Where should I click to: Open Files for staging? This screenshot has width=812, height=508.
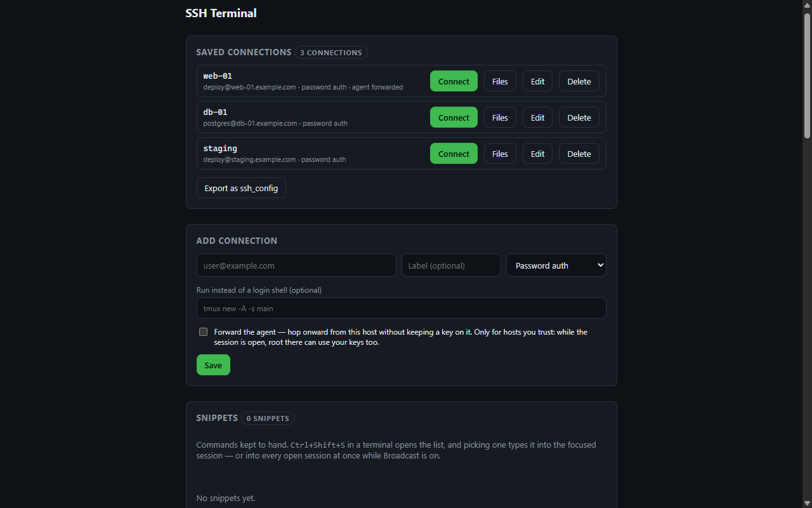pyautogui.click(x=500, y=154)
